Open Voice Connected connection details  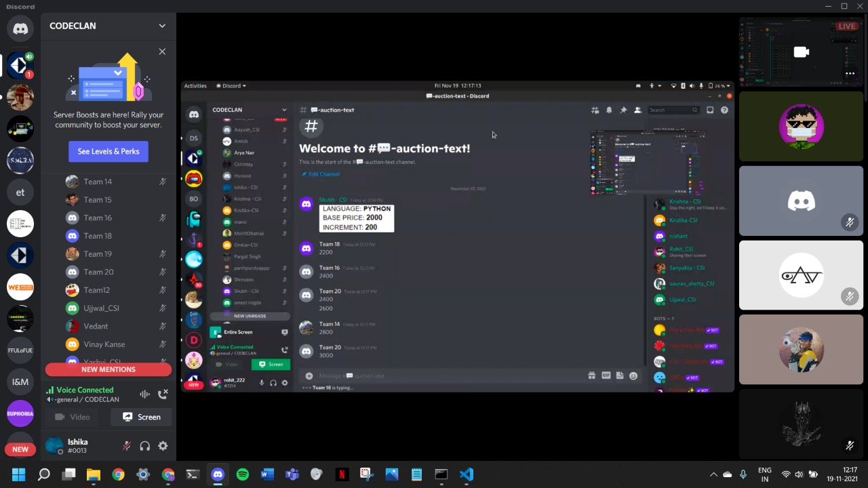point(85,390)
